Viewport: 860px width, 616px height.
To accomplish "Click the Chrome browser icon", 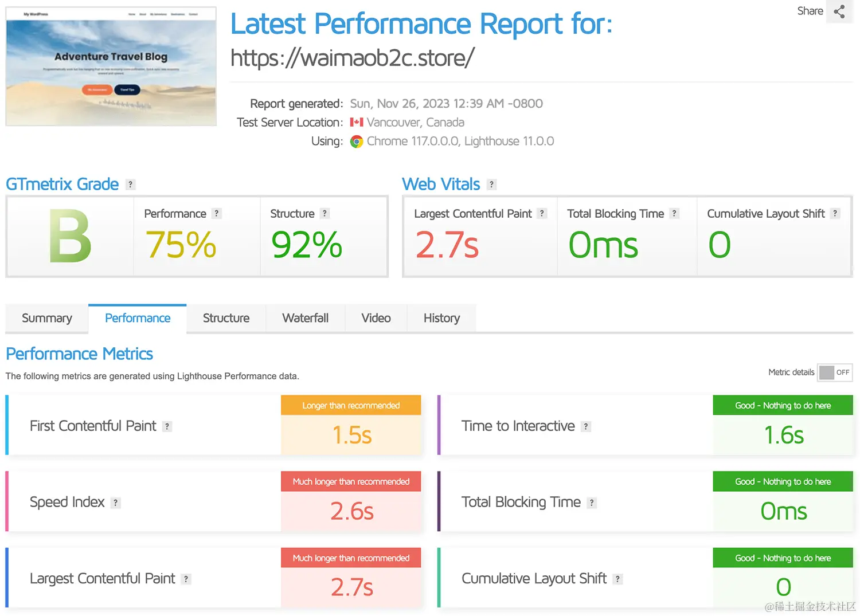I will [x=357, y=142].
